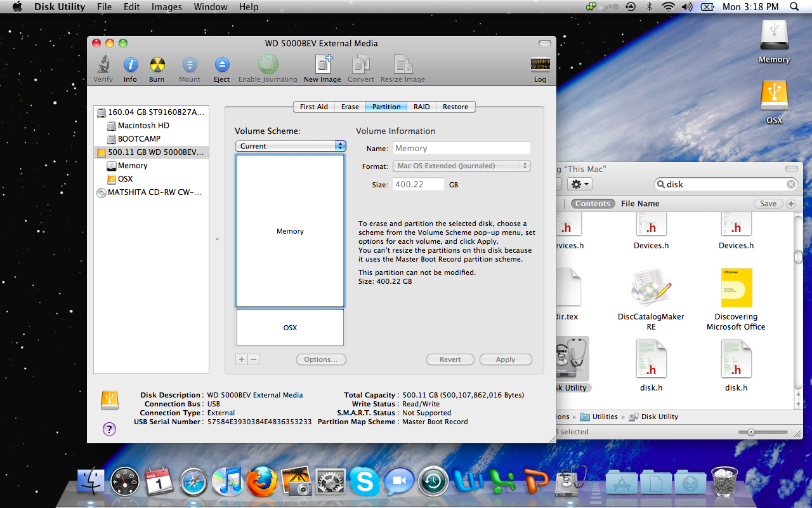Open Firefox from the Dock
The image size is (812, 508).
(262, 482)
